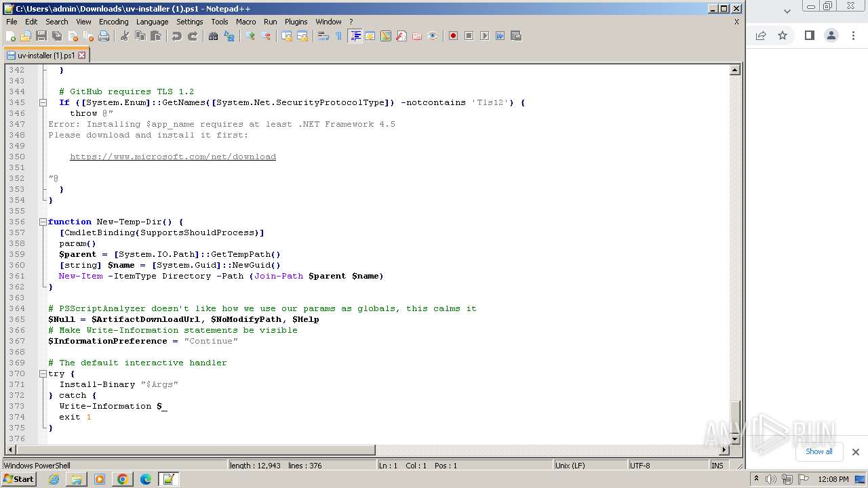
Task: Open the UTF-8 encoding selector in status bar
Action: pyautogui.click(x=668, y=466)
